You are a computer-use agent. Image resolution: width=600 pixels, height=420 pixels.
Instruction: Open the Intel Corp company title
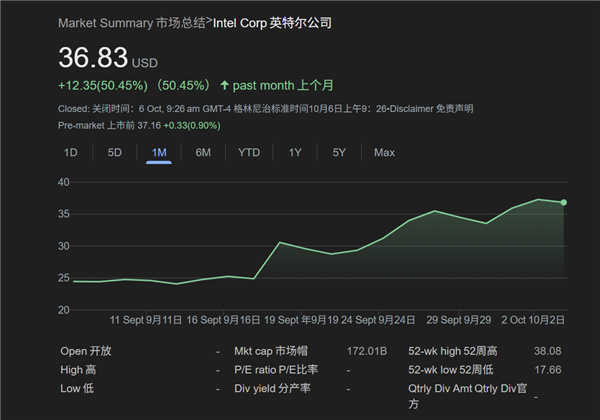[x=272, y=22]
